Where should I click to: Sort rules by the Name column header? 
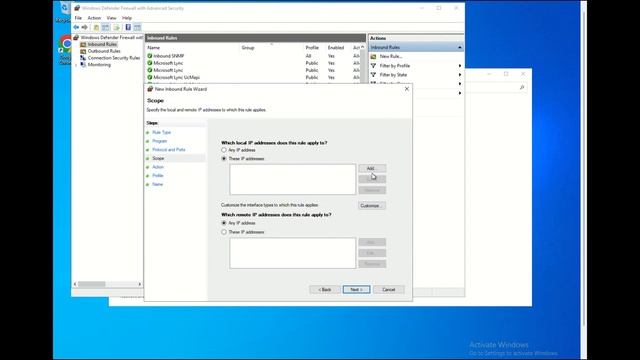point(193,48)
